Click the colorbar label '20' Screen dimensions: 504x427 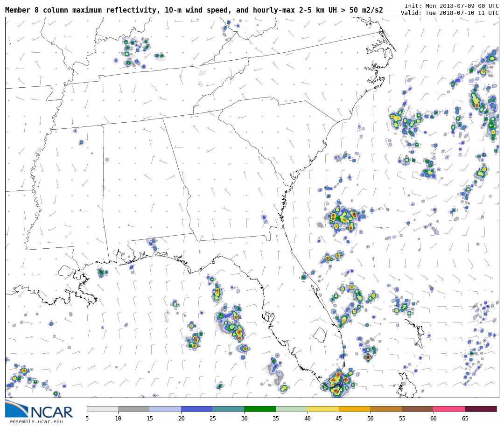181,418
